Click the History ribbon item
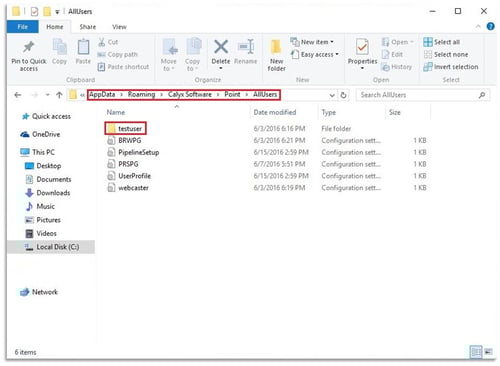500x366 pixels. [x=397, y=67]
